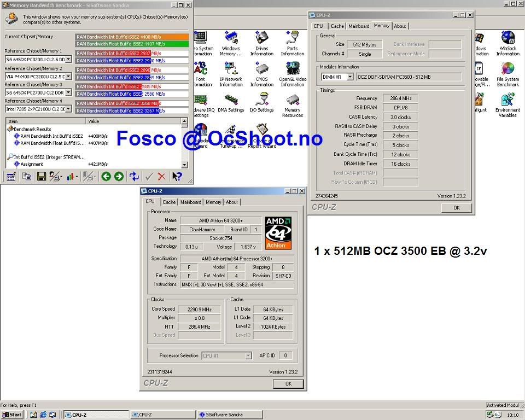Switch to Mainboard tab in CPU-Z memory window
This screenshot has width=525, height=420.
point(359,26)
